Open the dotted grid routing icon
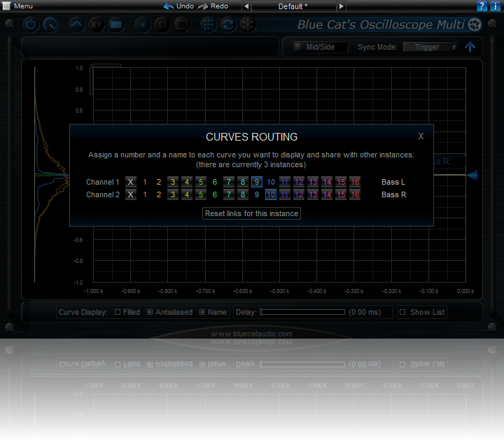The image size is (504, 440). 208,24
